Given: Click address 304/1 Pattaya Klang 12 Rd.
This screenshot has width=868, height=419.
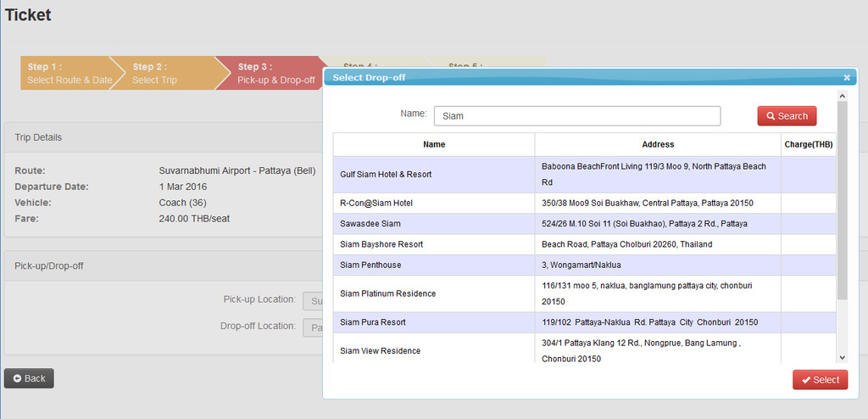Looking at the screenshot, I should coord(641,351).
